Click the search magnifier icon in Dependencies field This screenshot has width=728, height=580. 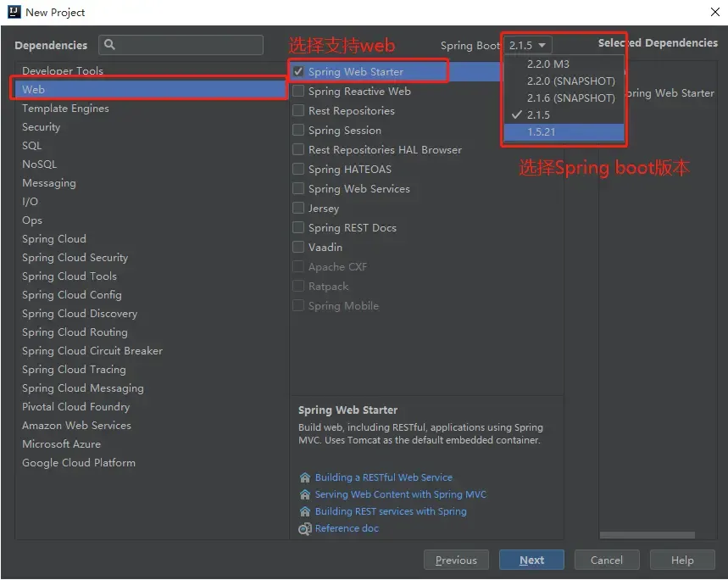109,45
